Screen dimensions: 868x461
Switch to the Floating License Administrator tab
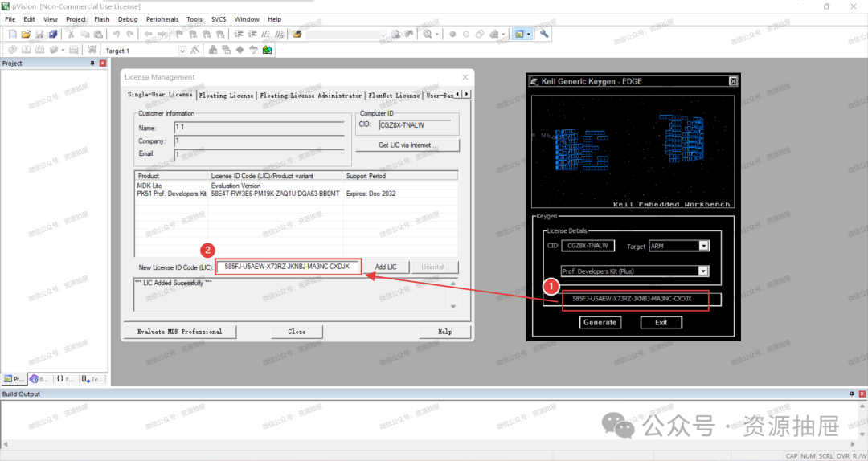[310, 96]
